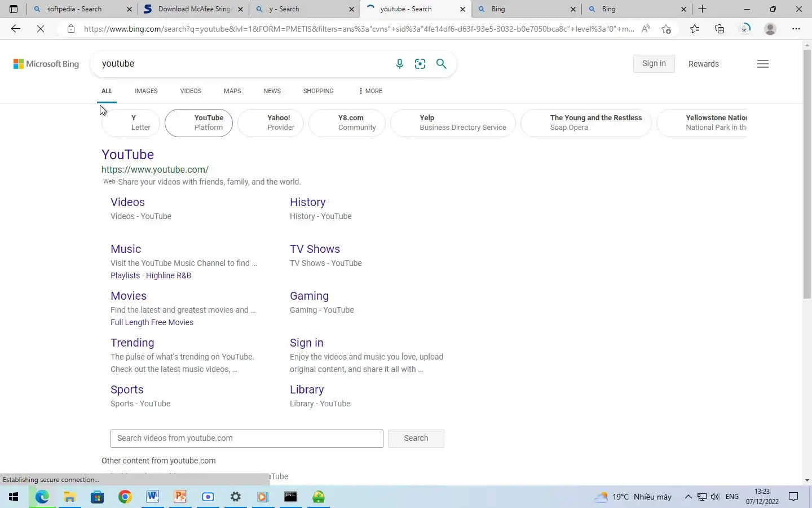Open Microsoft Word from the taskbar
The height and width of the screenshot is (508, 812).
(x=153, y=497)
